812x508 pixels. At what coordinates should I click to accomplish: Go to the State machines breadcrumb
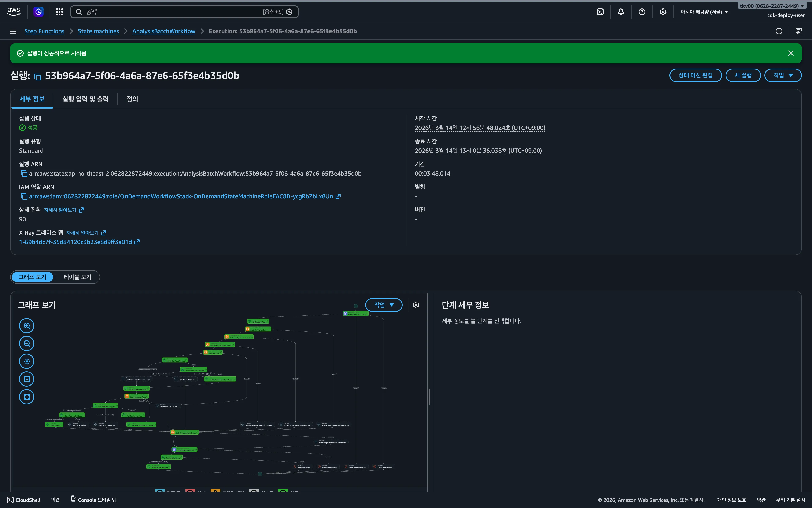pyautogui.click(x=99, y=31)
